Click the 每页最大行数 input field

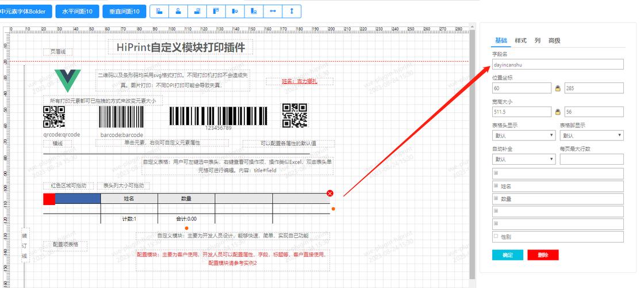point(592,159)
